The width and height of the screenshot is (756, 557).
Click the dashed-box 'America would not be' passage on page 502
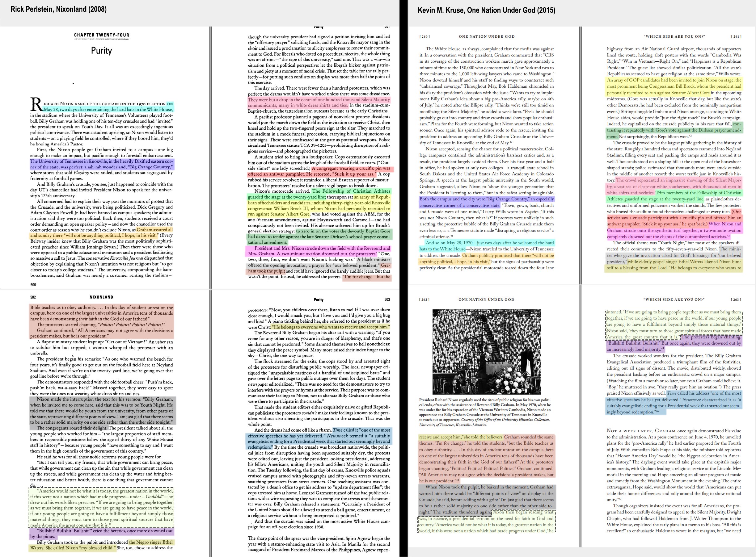pos(101,507)
